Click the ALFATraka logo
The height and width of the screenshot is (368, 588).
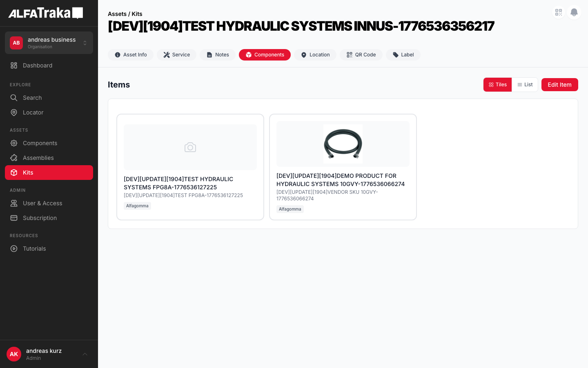[45, 13]
